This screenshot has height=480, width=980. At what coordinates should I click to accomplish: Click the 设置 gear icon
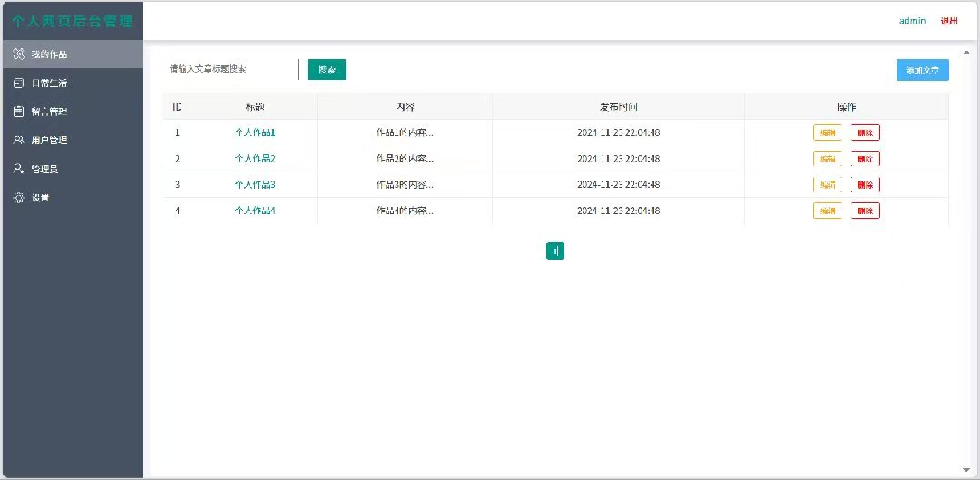pos(18,198)
